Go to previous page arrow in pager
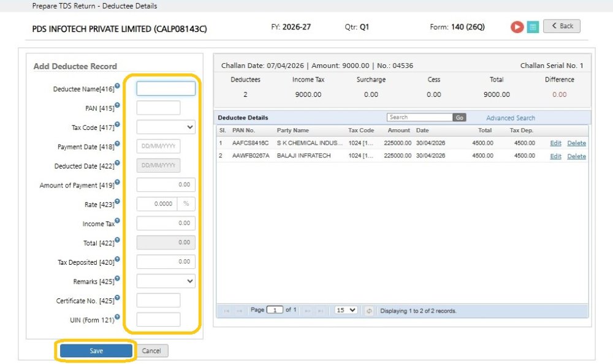 (239, 311)
